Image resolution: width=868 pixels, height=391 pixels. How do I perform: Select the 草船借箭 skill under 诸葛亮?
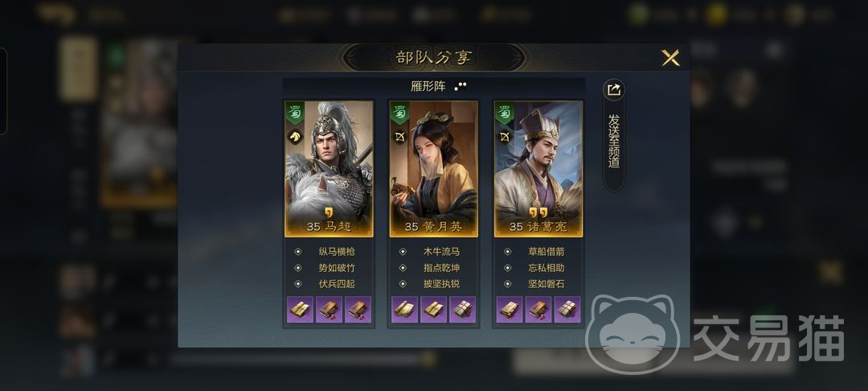pyautogui.click(x=547, y=252)
